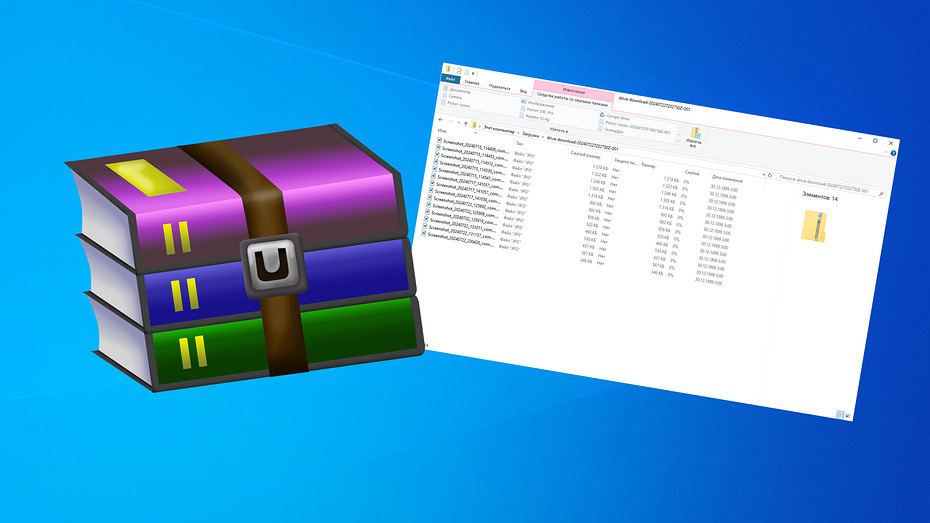Open the Главная ribbon tab
Screen dimensions: 930x523
(x=472, y=82)
